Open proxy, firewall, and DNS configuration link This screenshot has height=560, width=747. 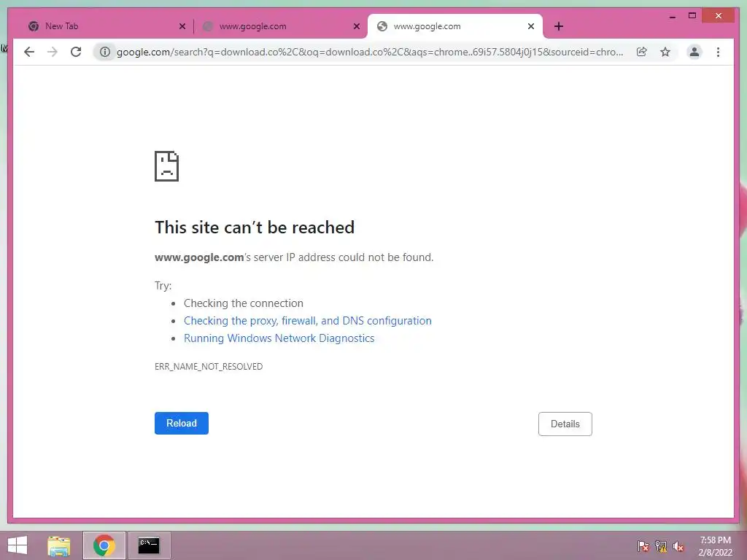click(x=308, y=321)
